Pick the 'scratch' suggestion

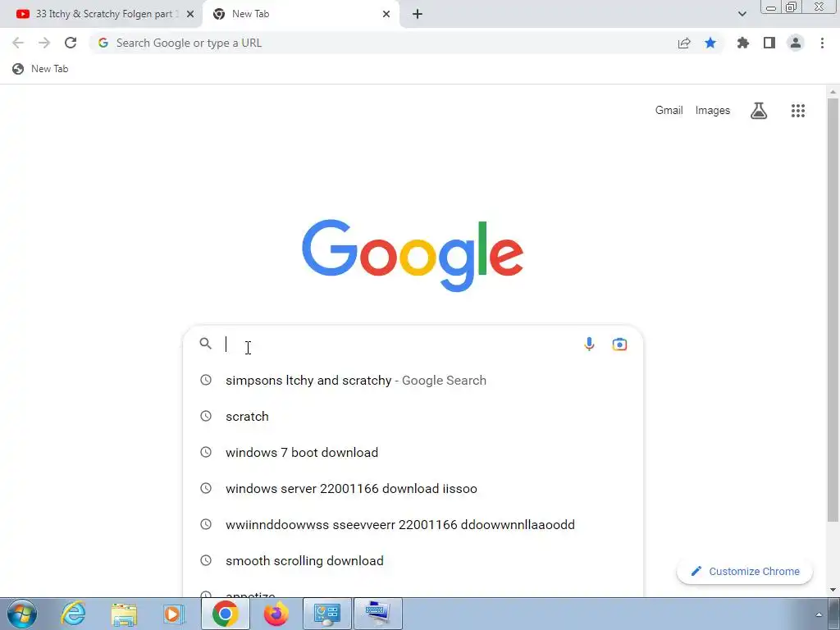413,416
